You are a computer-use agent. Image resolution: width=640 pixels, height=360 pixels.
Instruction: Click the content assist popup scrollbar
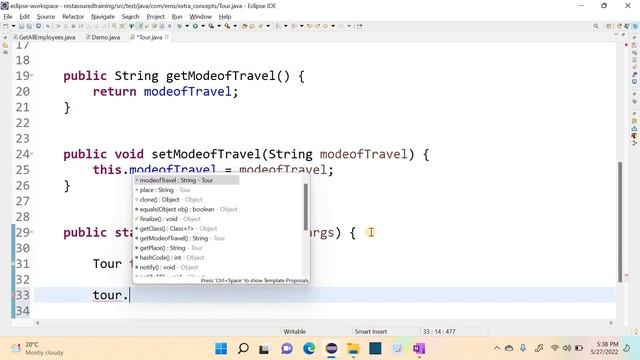coord(306,207)
